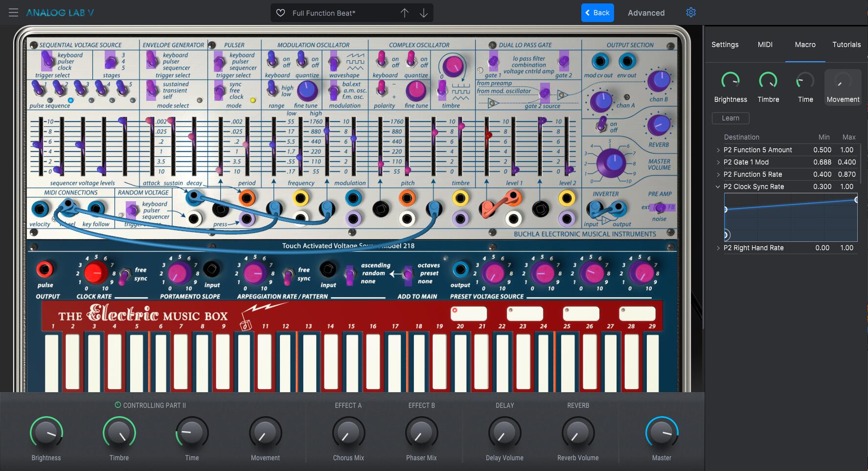This screenshot has width=868, height=471.
Task: Expand P2 Right Hand Rate row
Action: [x=718, y=248]
